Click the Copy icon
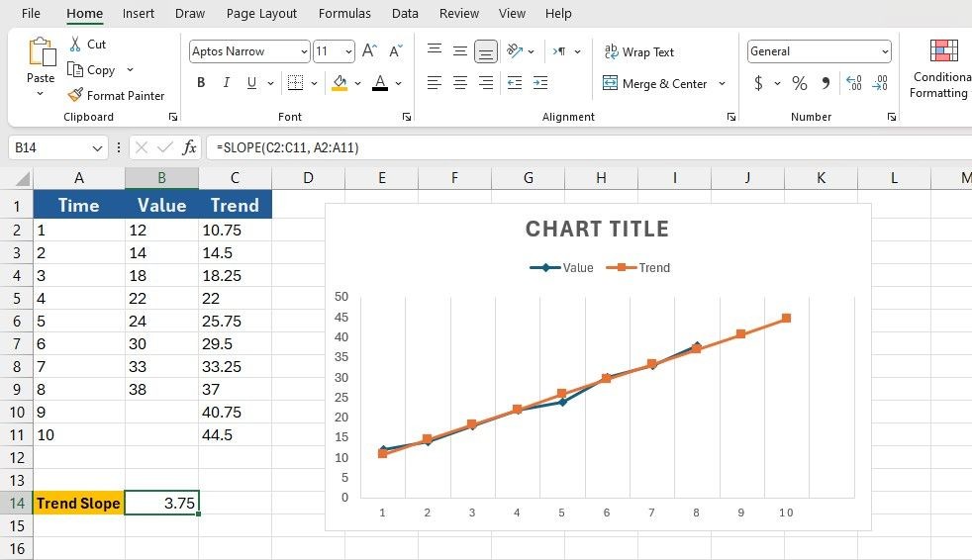The width and height of the screenshot is (972, 560). click(75, 69)
